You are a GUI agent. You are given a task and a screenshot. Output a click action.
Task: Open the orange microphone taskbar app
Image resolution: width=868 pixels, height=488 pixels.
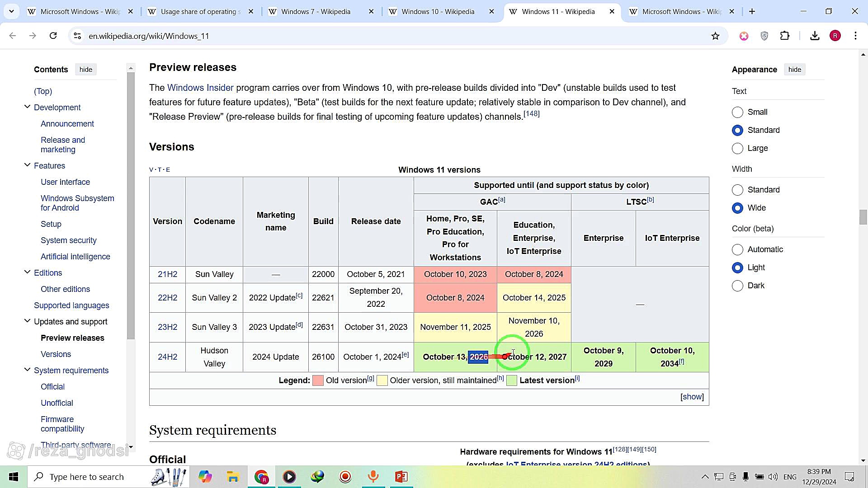(373, 477)
